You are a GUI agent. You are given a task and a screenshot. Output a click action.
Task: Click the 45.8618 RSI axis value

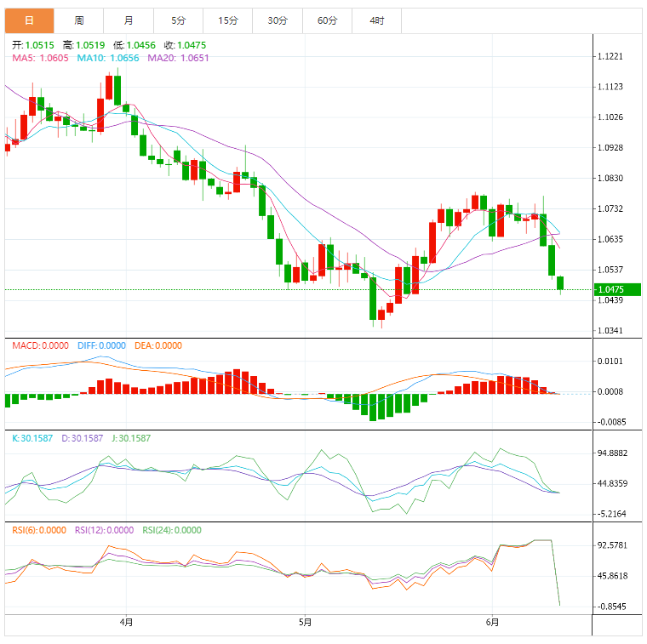click(x=612, y=577)
